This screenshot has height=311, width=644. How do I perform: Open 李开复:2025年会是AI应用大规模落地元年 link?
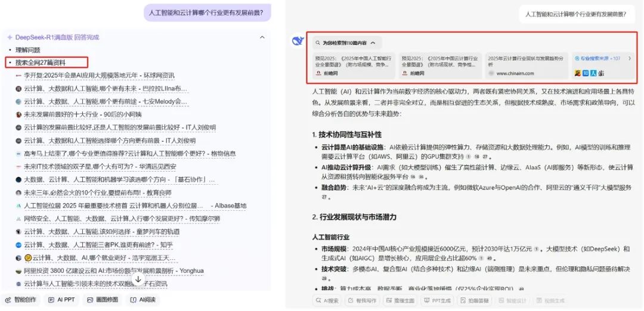pyautogui.click(x=100, y=76)
